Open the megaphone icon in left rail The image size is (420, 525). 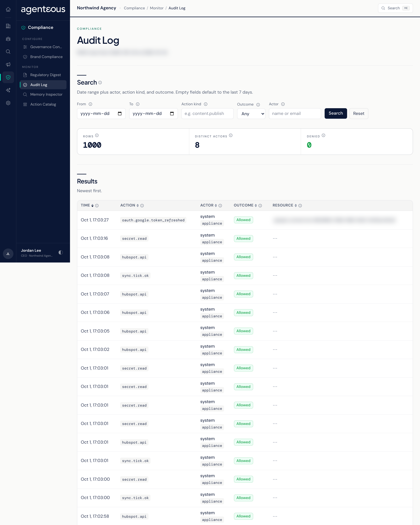(8, 64)
